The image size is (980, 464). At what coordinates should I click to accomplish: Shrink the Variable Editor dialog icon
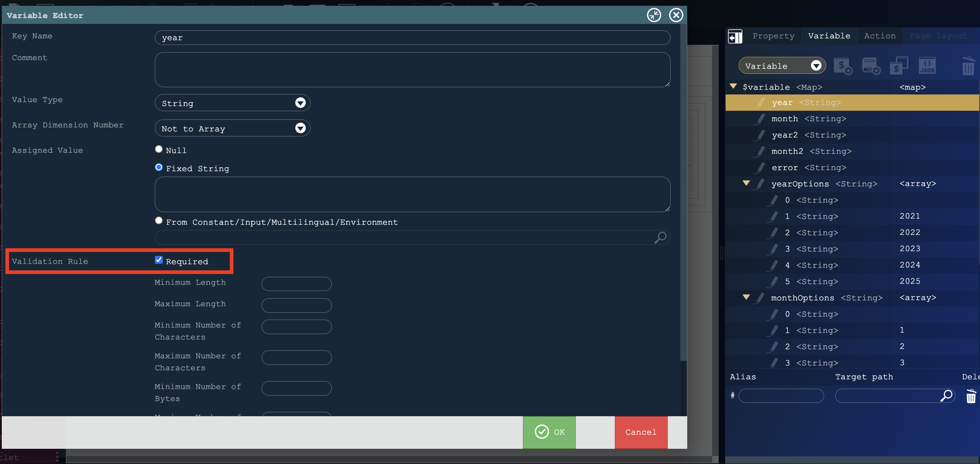(654, 15)
